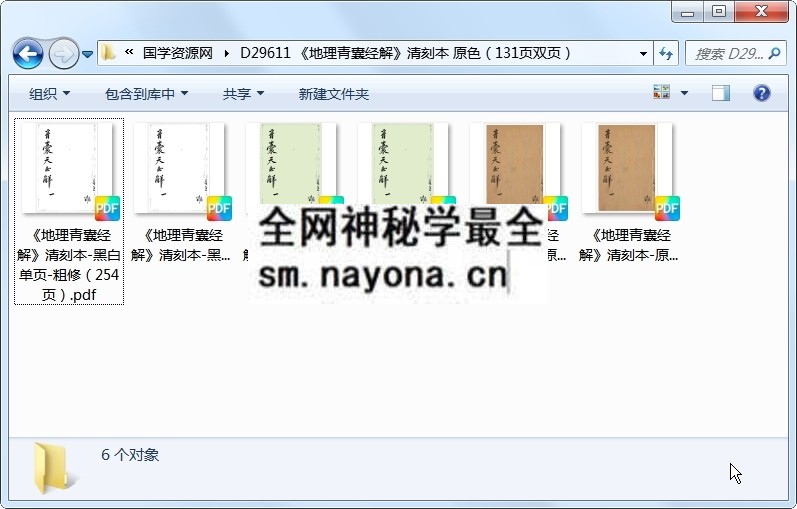Select the first brown-cover PDF thumbnail
This screenshot has height=509, width=797.
click(x=515, y=168)
